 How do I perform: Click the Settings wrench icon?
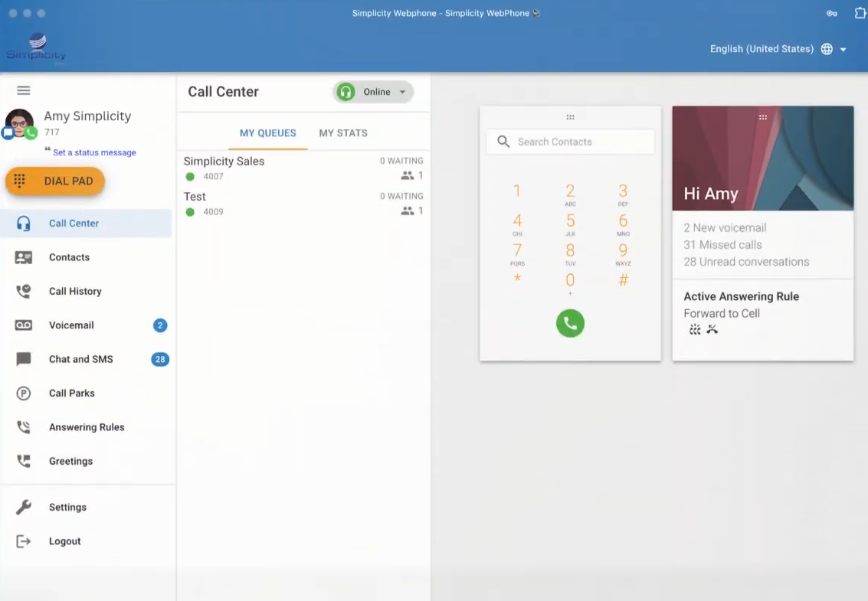(23, 507)
